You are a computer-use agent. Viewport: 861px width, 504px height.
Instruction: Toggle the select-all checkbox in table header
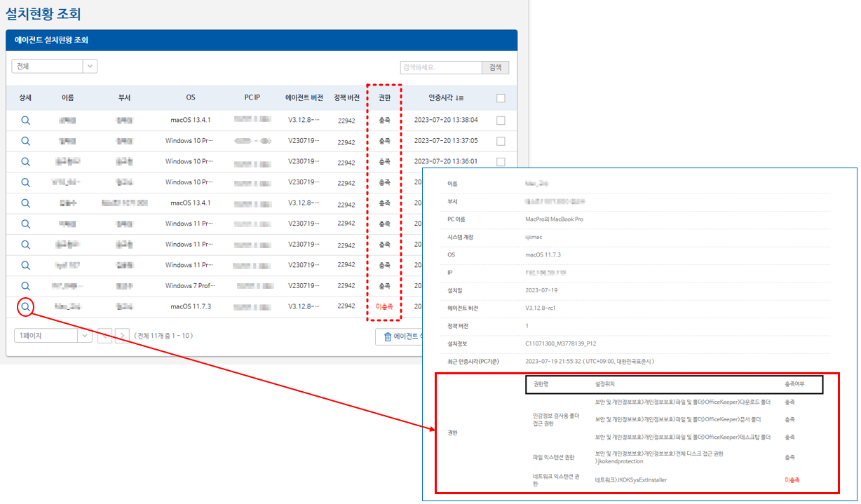(501, 98)
